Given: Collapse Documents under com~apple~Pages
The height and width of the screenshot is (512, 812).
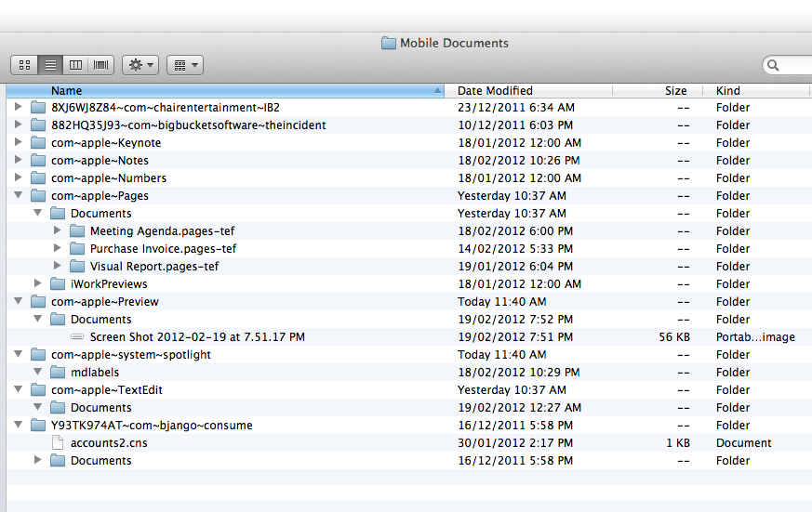Looking at the screenshot, I should [x=38, y=213].
